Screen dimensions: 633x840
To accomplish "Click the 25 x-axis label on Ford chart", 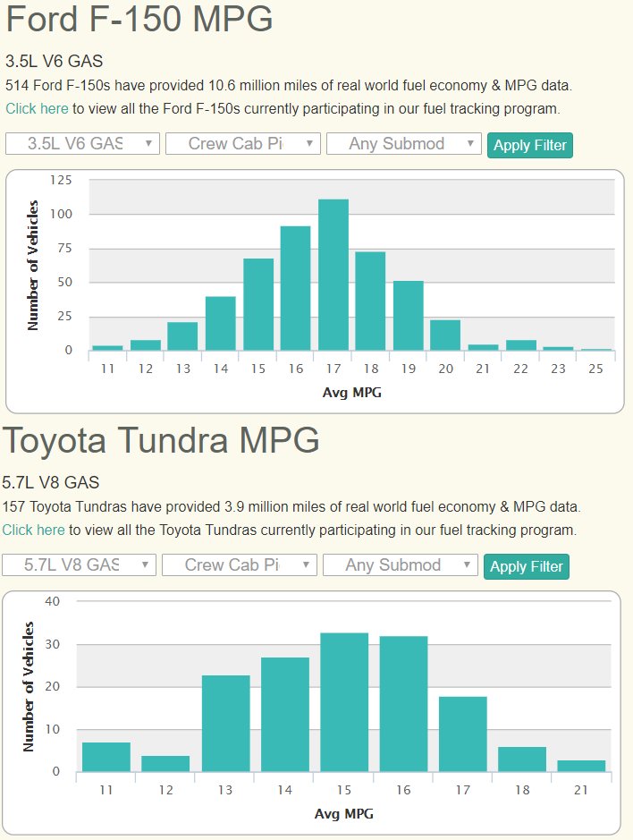I will click(x=595, y=369).
